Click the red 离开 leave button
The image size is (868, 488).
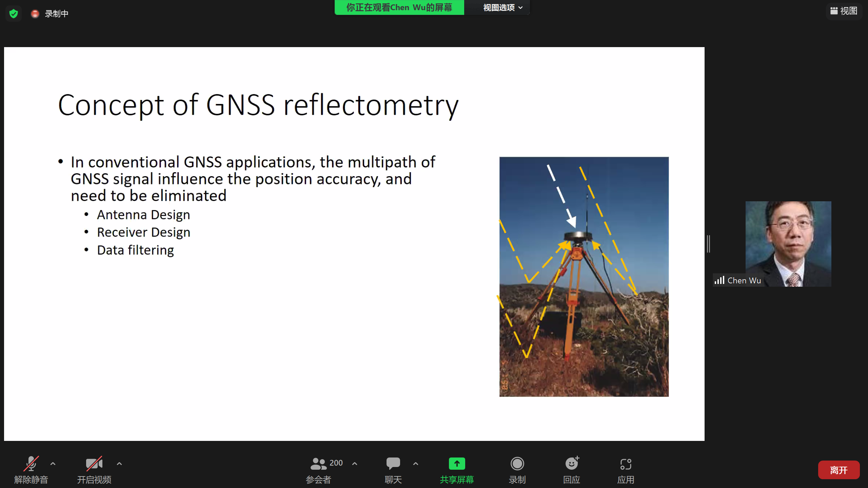[x=839, y=470]
